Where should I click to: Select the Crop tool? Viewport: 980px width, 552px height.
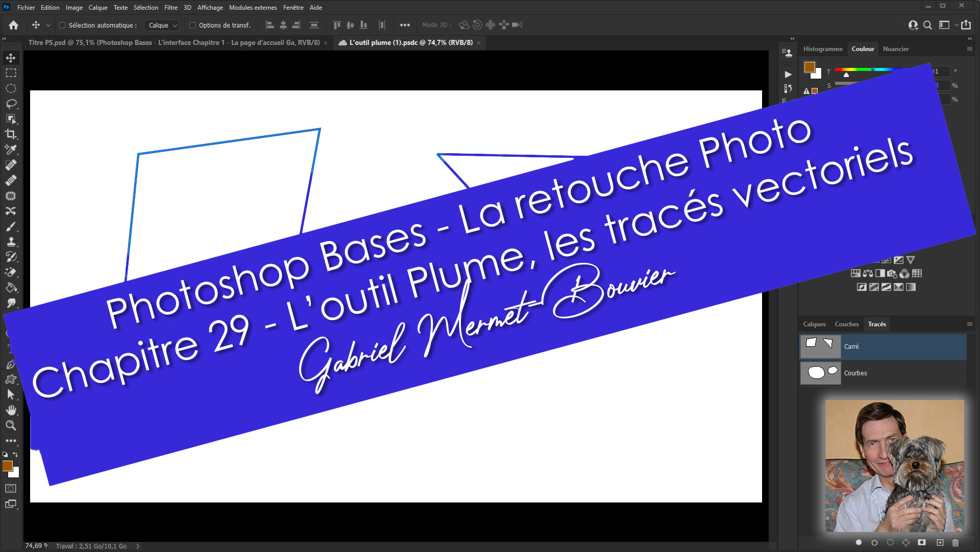pyautogui.click(x=11, y=134)
